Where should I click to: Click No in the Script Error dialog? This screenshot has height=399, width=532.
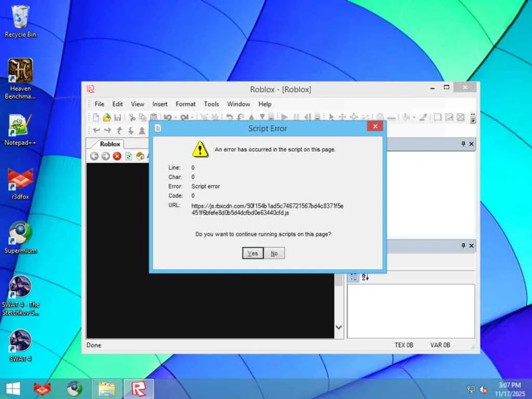coord(274,253)
